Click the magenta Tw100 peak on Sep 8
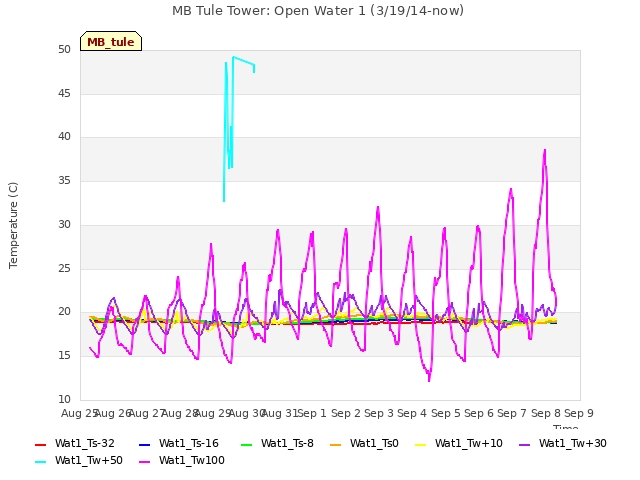This screenshot has height=480, width=640. click(x=545, y=150)
